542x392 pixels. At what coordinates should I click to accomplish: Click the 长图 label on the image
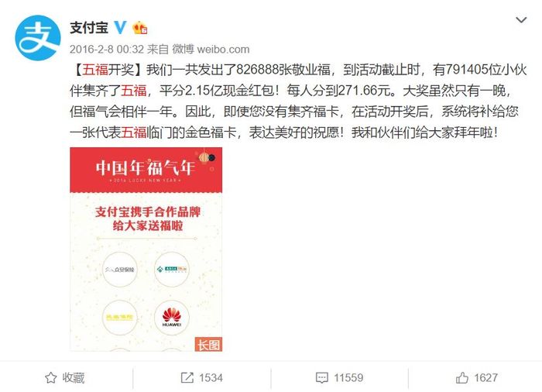(x=208, y=344)
